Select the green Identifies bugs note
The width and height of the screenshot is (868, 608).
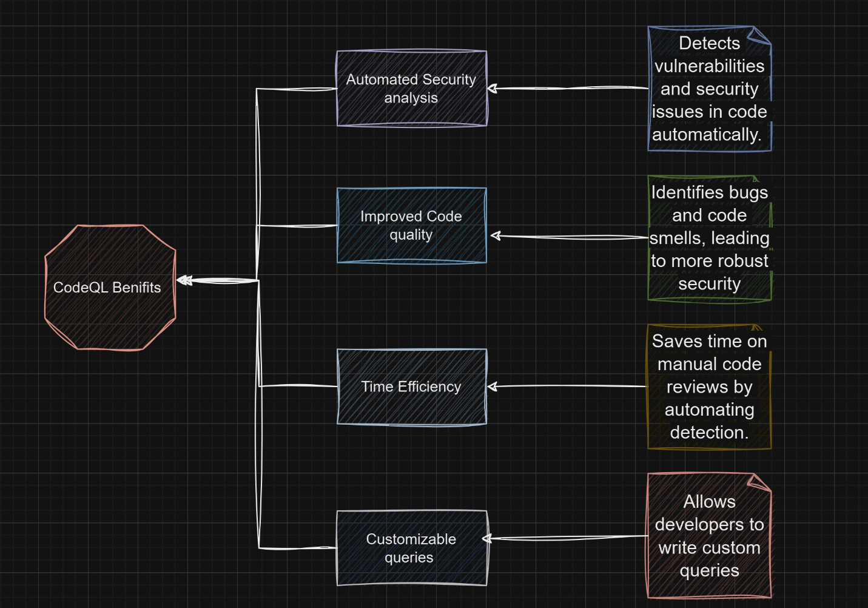pos(708,238)
